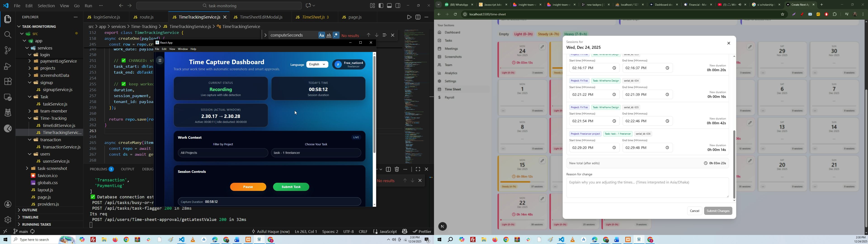Click the orange Pause button
The height and width of the screenshot is (244, 868).
click(248, 187)
